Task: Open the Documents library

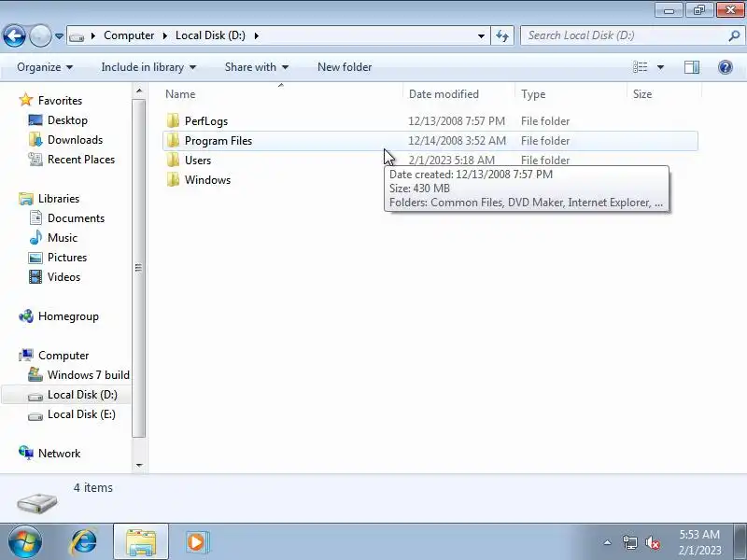Action: (76, 217)
